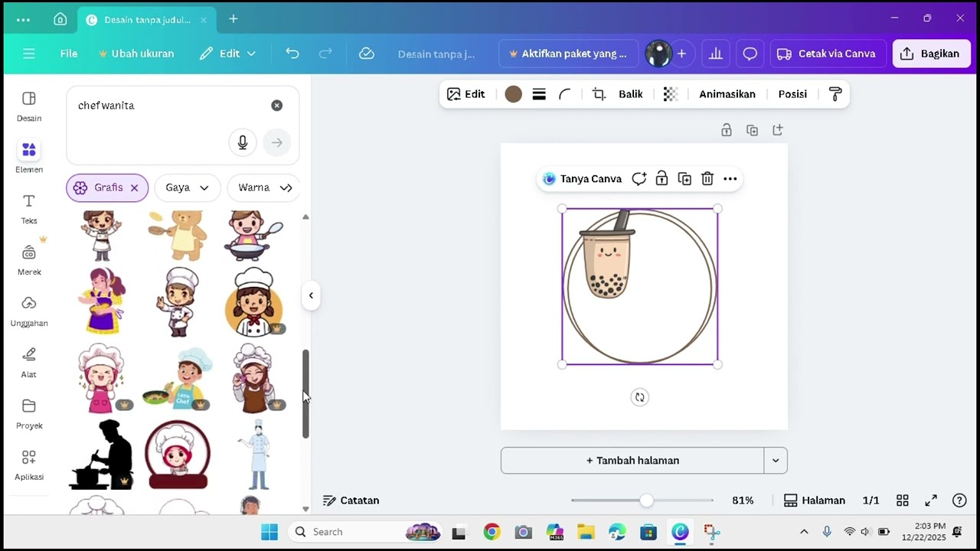Screen dimensions: 980x551
Task: Add a new page icon above canvas
Action: click(777, 130)
